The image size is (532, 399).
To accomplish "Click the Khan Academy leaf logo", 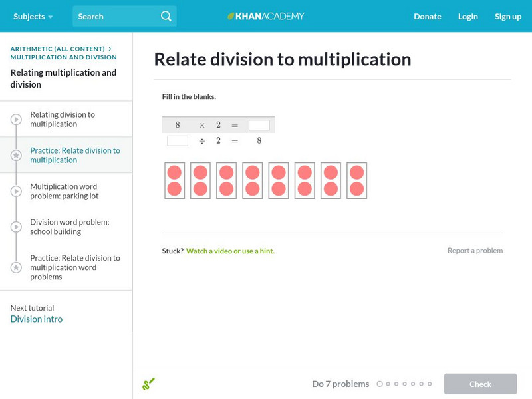I will pos(230,16).
